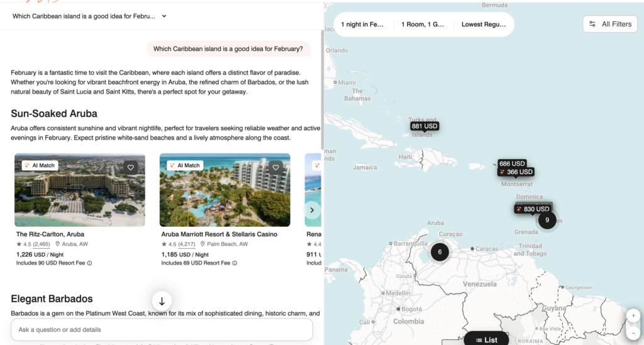Screen dimensions: 644x345
Task: Jump to bottom with down arrow button
Action: [x=162, y=301]
